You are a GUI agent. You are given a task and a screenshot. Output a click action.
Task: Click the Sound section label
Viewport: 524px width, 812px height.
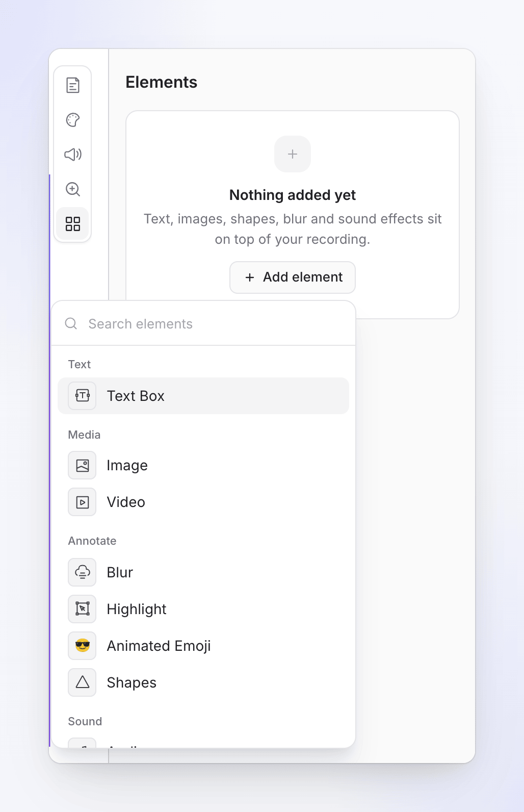(85, 721)
